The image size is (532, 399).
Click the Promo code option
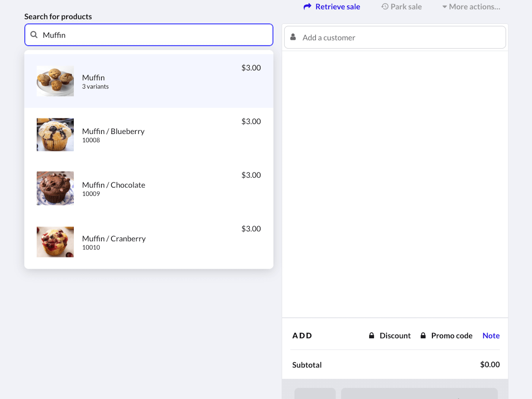pos(451,335)
